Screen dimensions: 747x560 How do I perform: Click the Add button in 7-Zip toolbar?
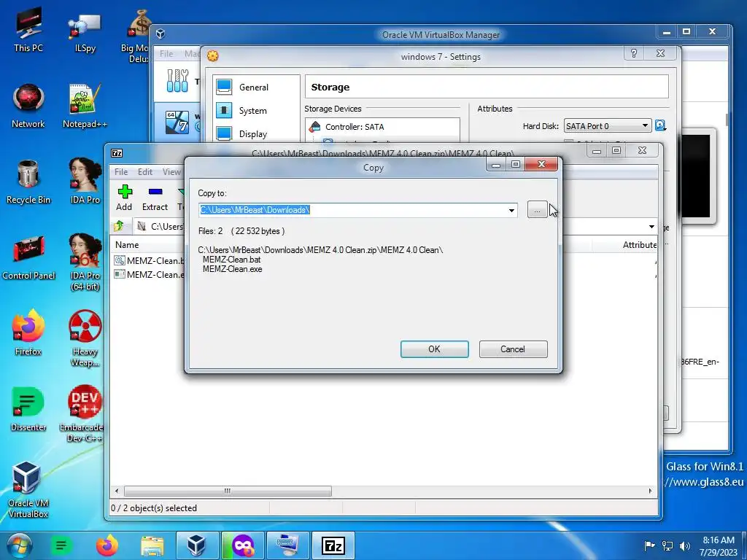[124, 198]
